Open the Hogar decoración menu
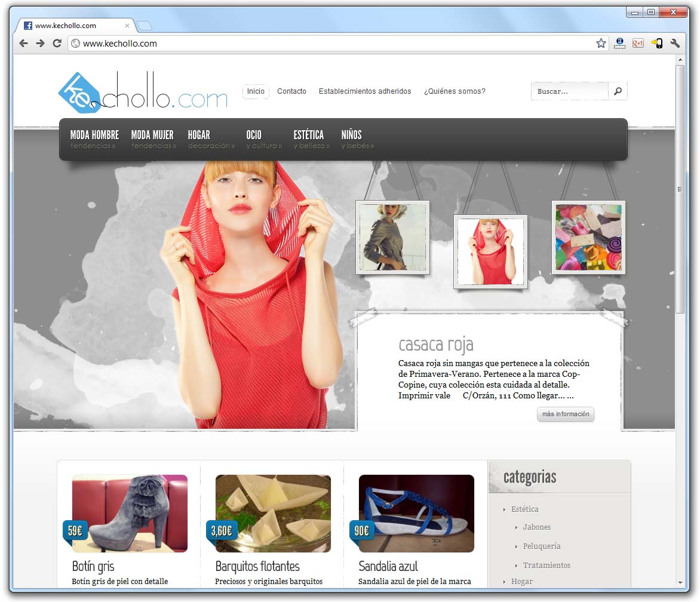 click(211, 139)
